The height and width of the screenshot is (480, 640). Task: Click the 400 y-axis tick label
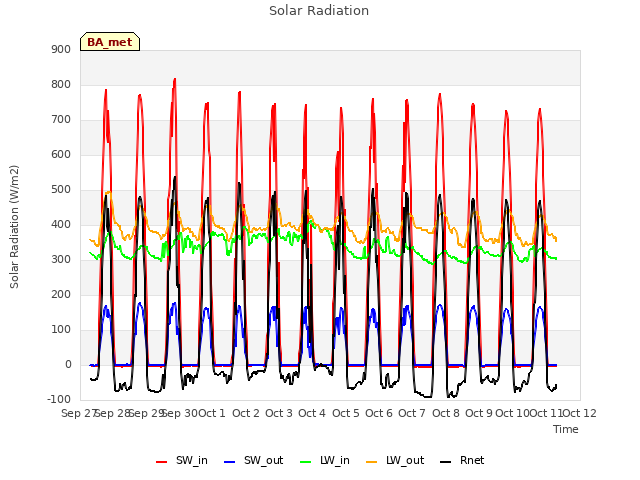[x=61, y=224]
